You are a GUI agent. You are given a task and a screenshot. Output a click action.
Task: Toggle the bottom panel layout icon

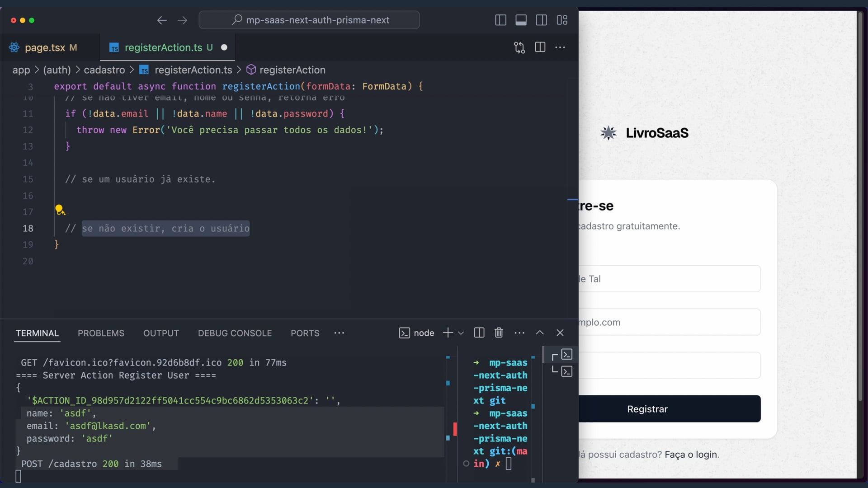pyautogui.click(x=521, y=20)
